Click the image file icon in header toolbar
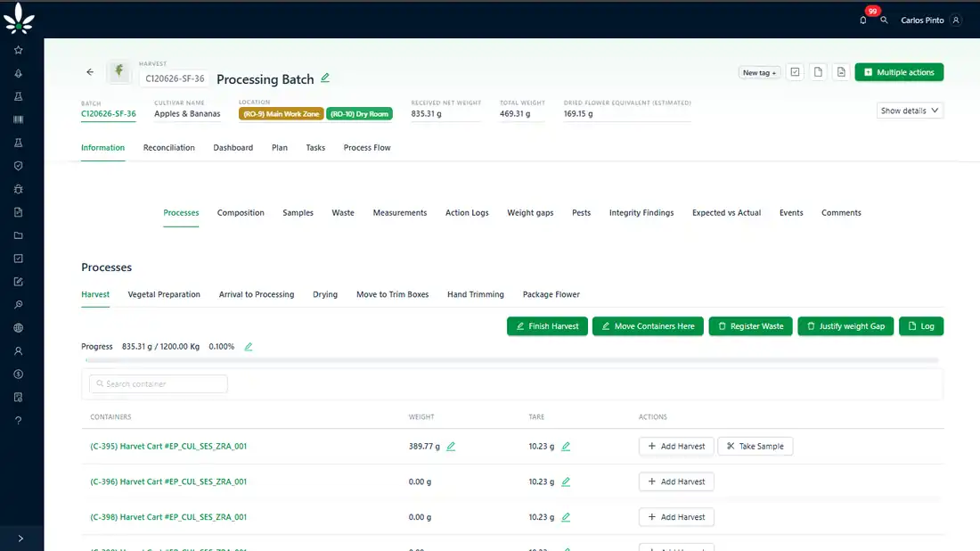 pos(841,72)
